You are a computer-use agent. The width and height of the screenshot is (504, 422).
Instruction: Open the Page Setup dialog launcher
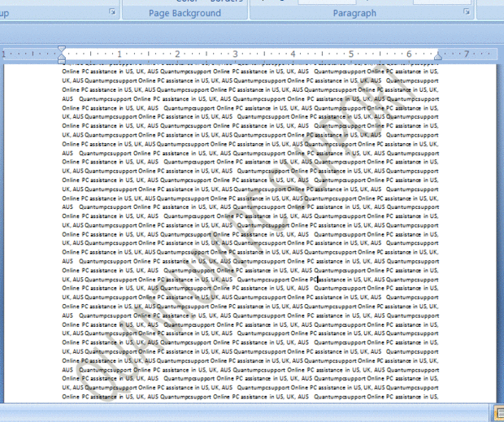click(112, 12)
